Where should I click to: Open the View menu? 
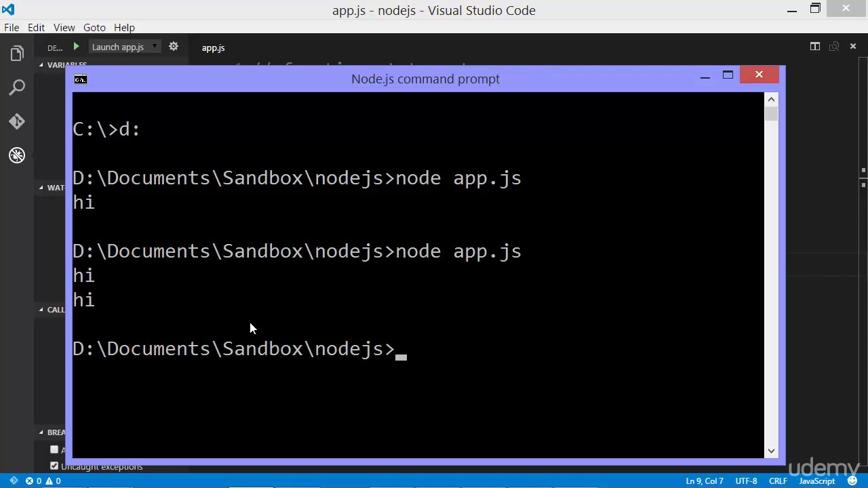click(x=64, y=27)
